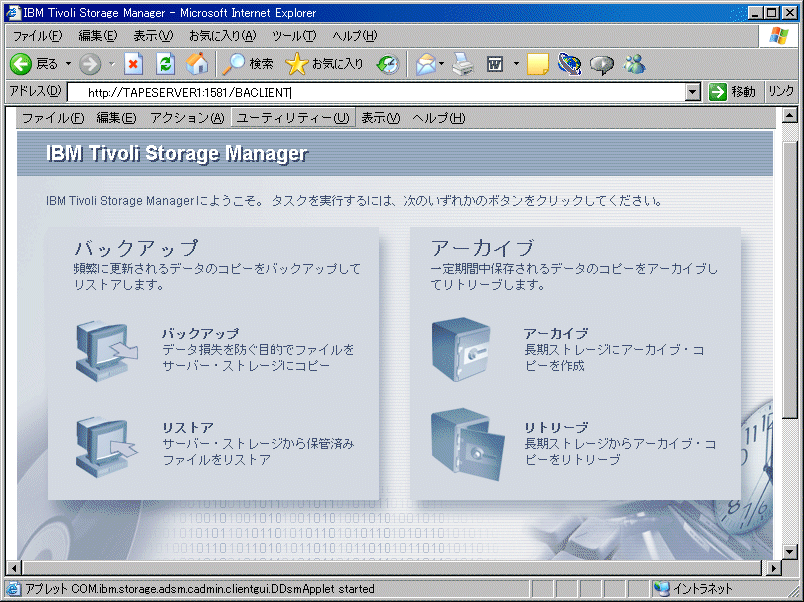The image size is (804, 602).
Task: Click the Retrieve open safe icon
Action: pos(461,444)
